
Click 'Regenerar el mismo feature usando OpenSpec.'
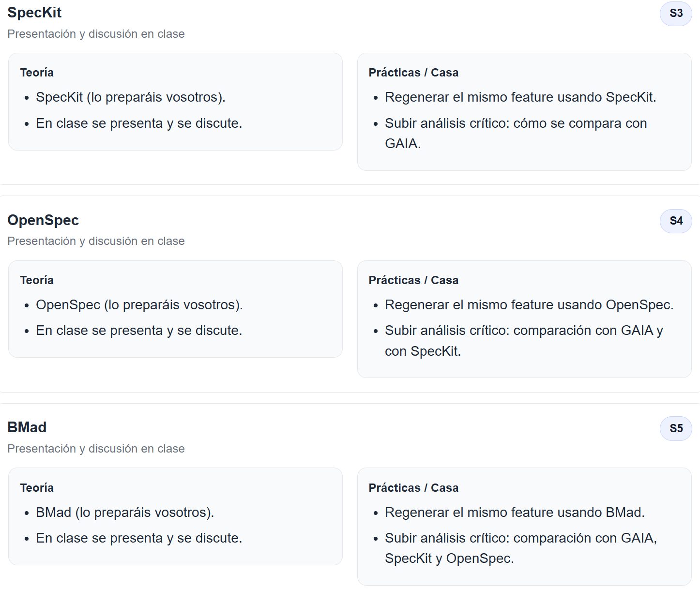click(x=529, y=305)
